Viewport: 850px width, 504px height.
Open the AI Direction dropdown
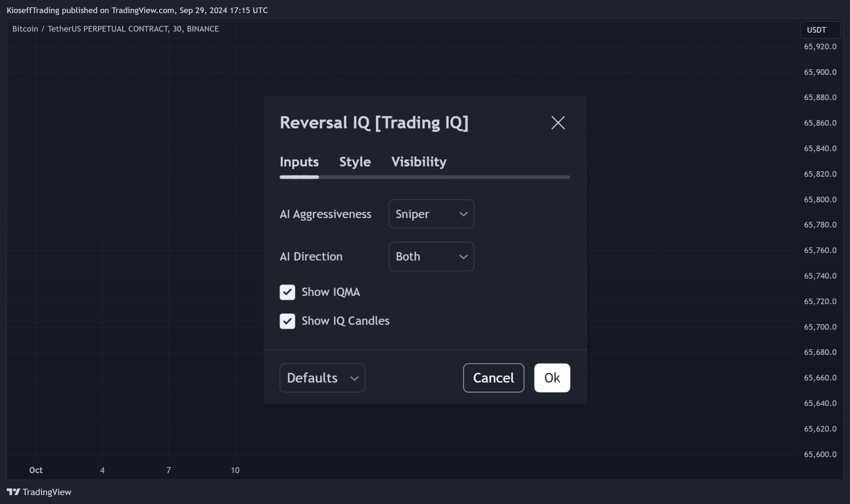431,257
